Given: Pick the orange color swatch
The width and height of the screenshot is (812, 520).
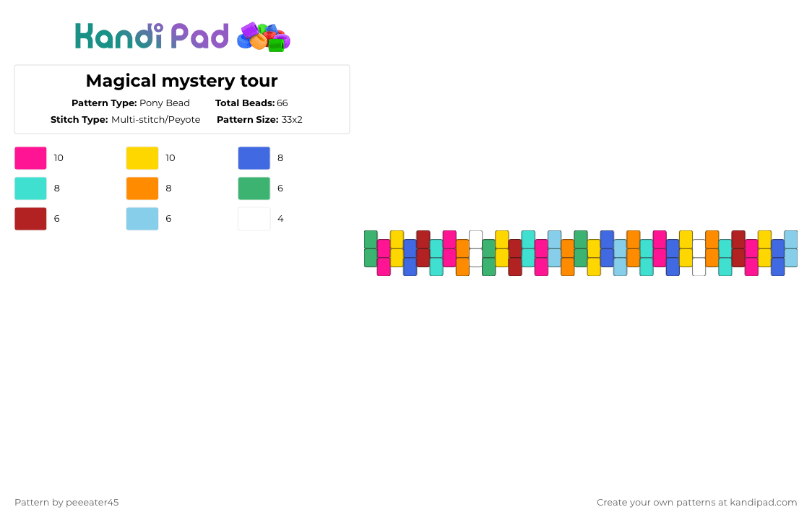Looking at the screenshot, I should [x=142, y=188].
